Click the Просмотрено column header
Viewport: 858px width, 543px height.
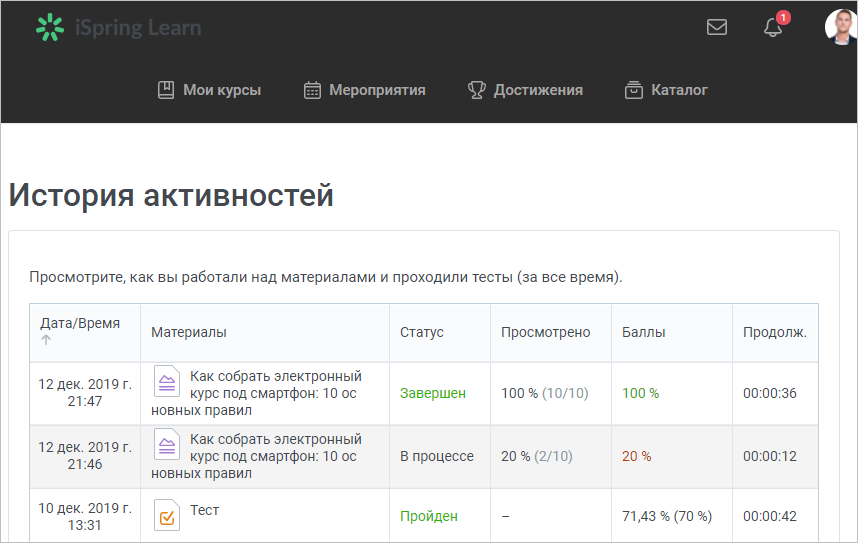(546, 332)
